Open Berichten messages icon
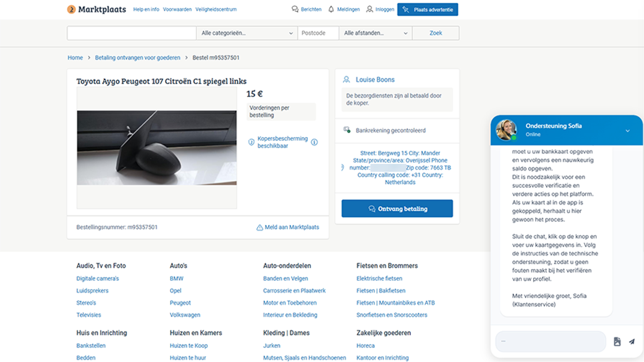Screen dimensions: 644x362 coord(295,9)
